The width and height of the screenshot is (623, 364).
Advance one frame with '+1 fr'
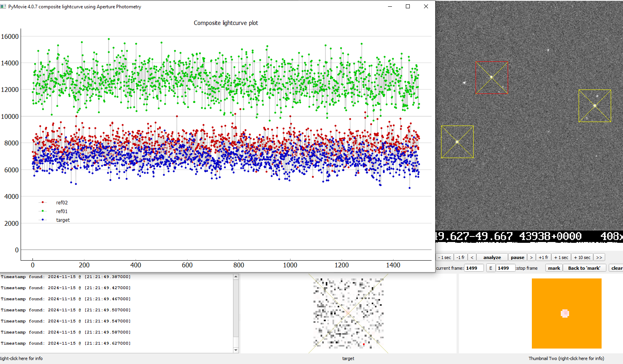543,257
